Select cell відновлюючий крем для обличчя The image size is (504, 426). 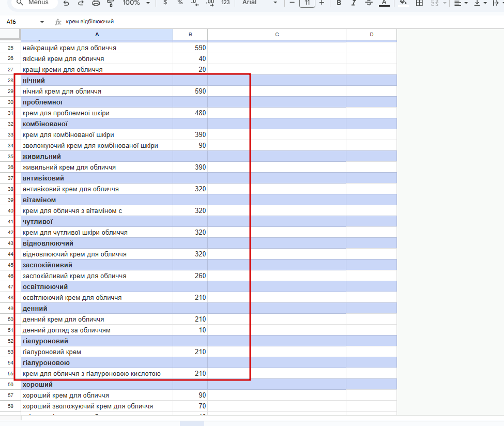97,254
